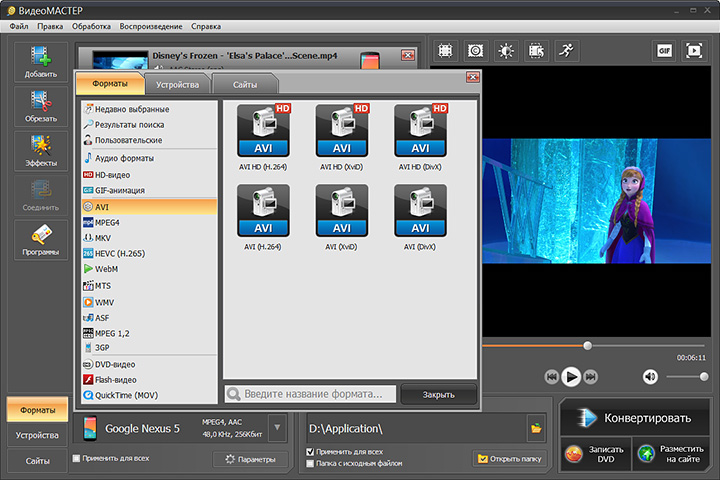Select MKV in the format list
Image resolution: width=720 pixels, height=480 pixels.
(103, 238)
